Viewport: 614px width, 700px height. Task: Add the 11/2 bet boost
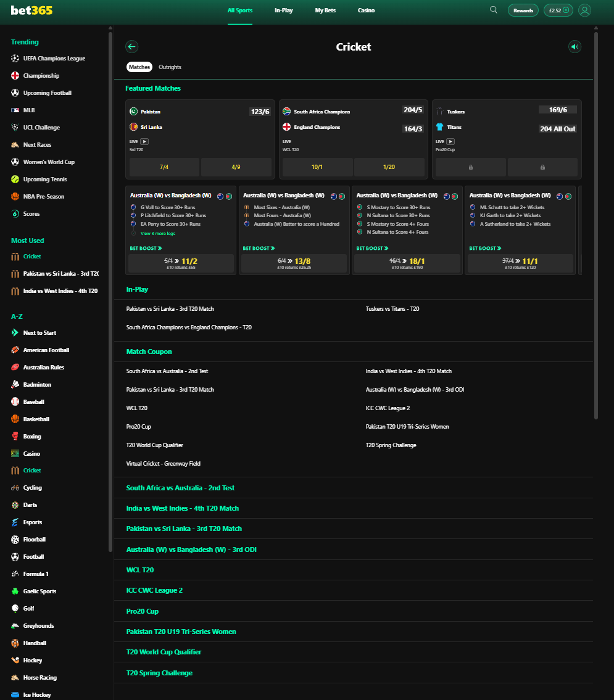pyautogui.click(x=181, y=263)
